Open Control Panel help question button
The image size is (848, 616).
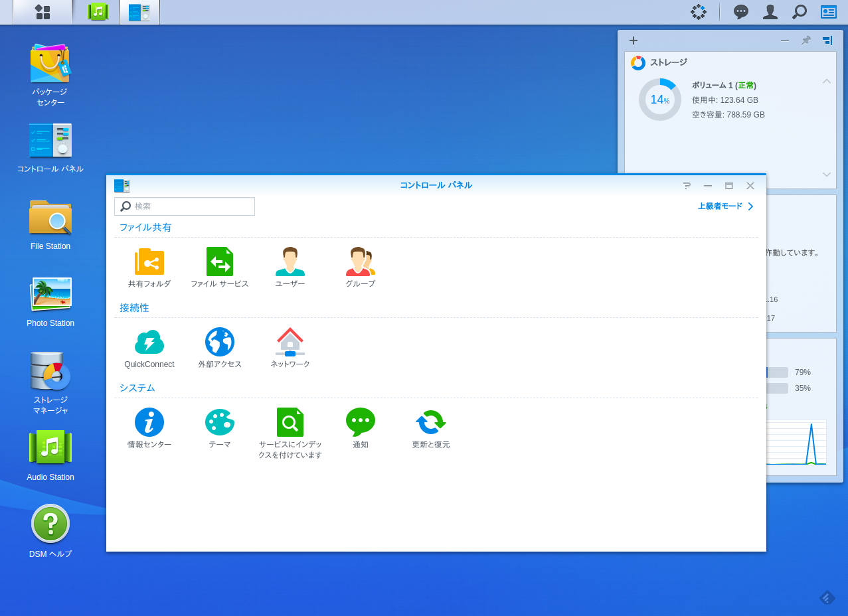click(x=687, y=186)
